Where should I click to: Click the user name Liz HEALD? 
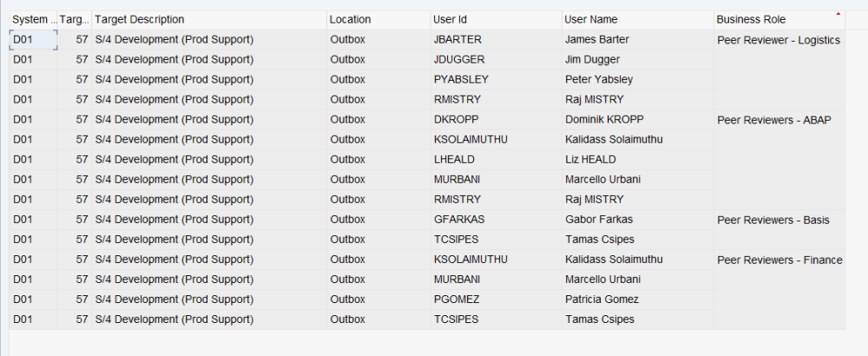[590, 160]
